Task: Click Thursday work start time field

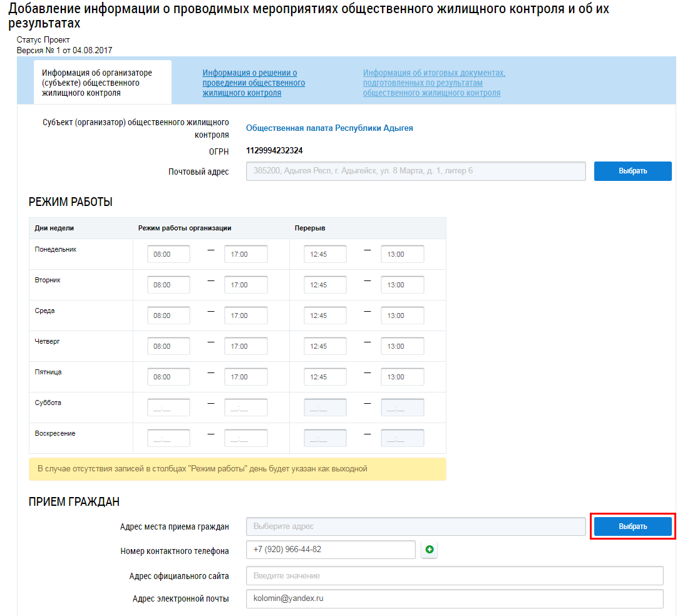Action: coord(168,346)
